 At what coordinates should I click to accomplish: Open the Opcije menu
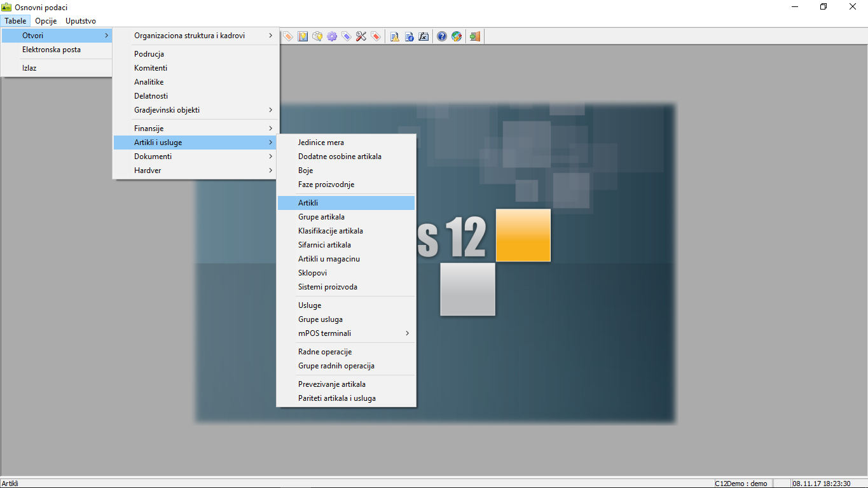46,21
